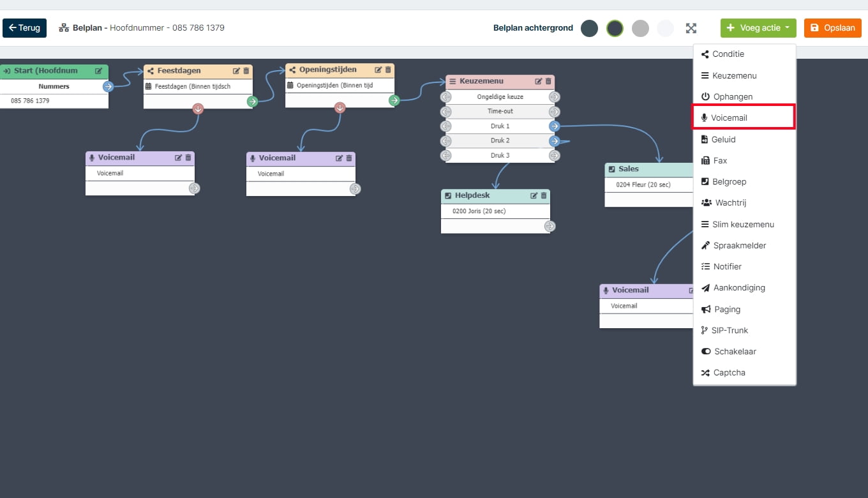This screenshot has height=498, width=868.
Task: Pick the first dark slate background swatch
Action: 589,28
